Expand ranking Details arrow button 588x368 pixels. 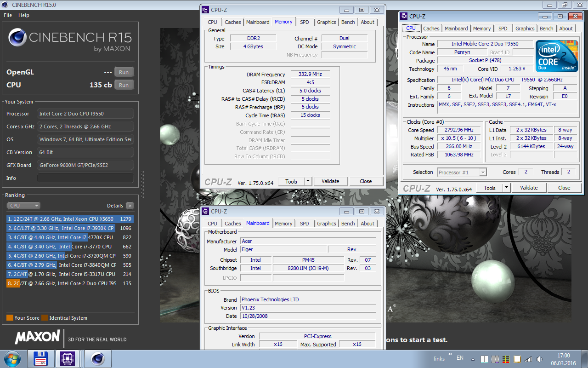[x=130, y=206]
